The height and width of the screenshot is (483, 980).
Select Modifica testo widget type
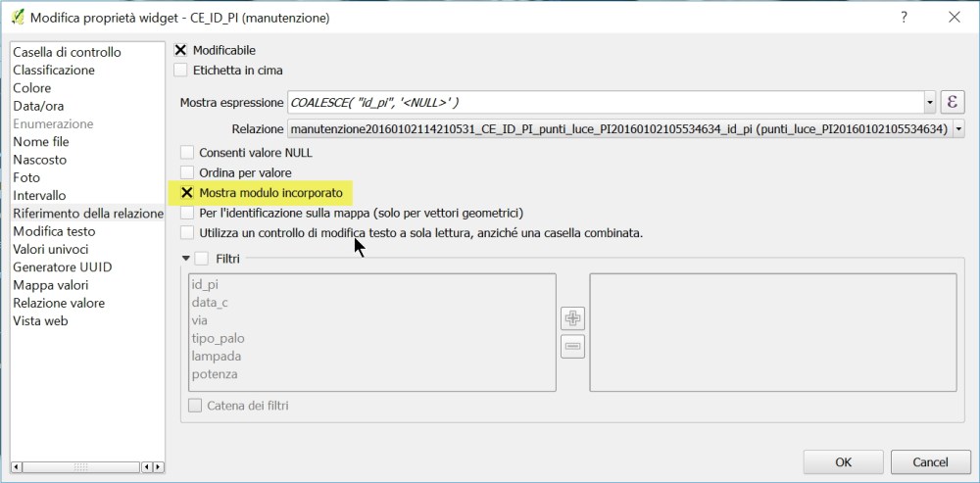[54, 231]
